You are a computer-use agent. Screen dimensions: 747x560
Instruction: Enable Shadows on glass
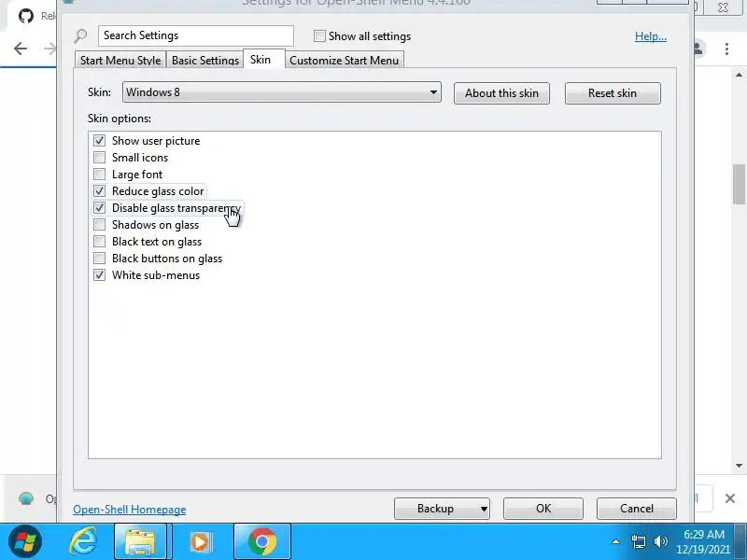coord(99,225)
